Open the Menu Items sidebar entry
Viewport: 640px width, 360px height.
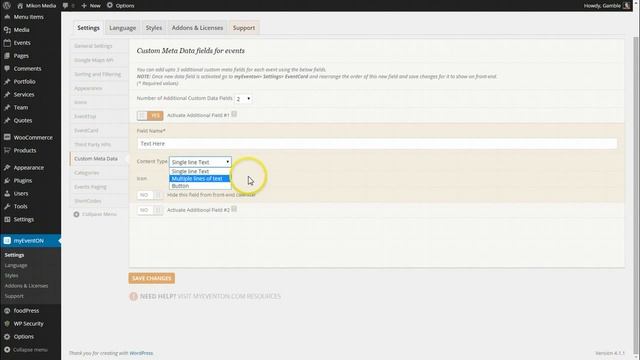(x=29, y=17)
